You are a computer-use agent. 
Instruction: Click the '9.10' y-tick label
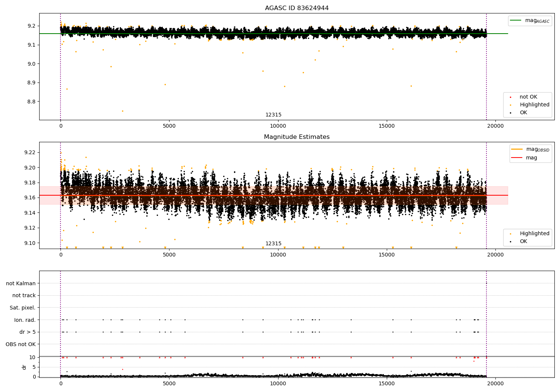coord(30,243)
